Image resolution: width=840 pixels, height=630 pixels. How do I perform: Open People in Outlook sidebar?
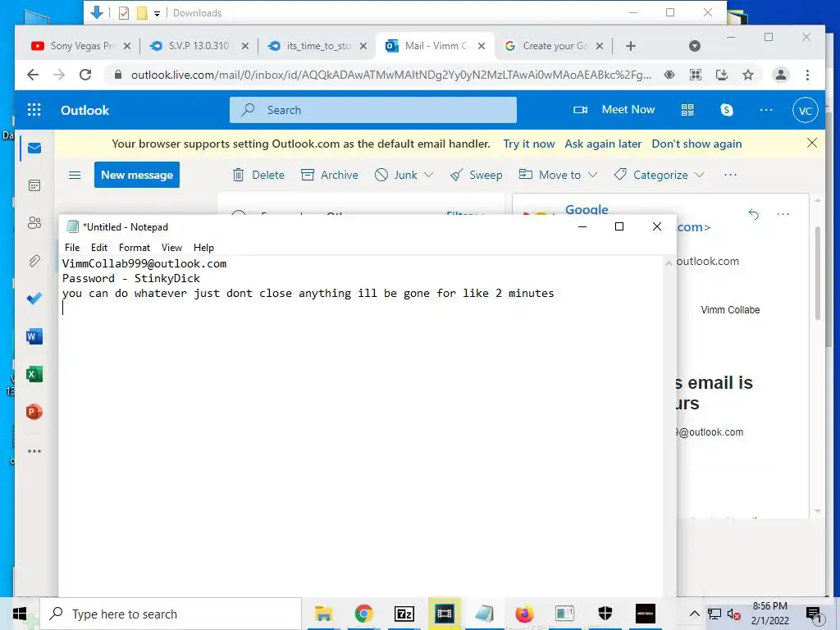tap(34, 223)
